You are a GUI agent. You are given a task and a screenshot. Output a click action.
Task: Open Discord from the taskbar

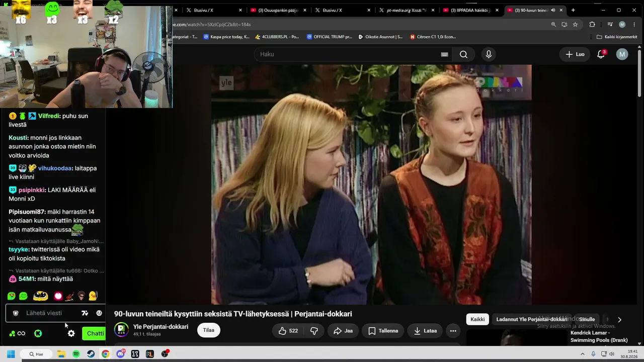click(x=120, y=354)
